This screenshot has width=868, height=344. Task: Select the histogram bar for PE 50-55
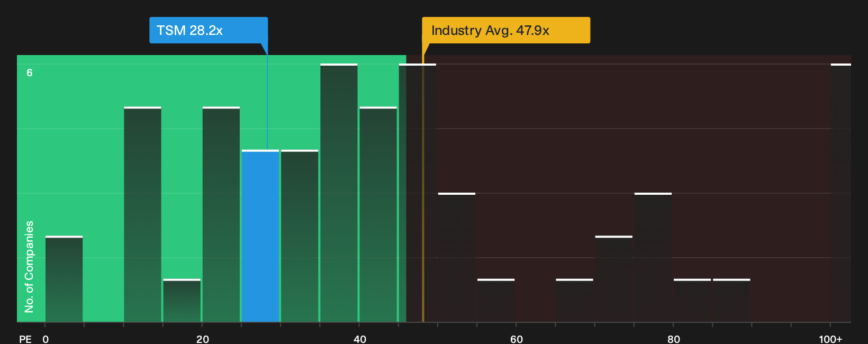click(x=457, y=257)
